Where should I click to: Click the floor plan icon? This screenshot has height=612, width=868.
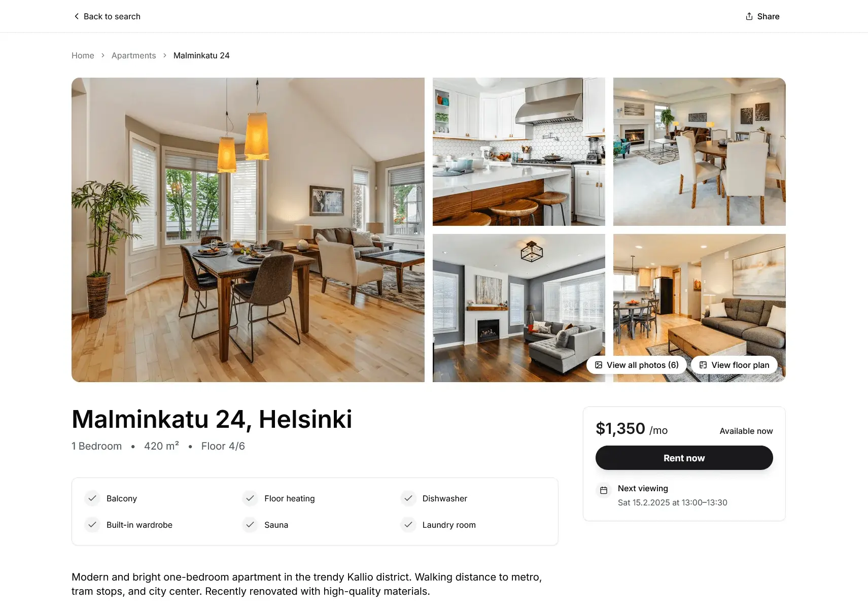coord(703,365)
